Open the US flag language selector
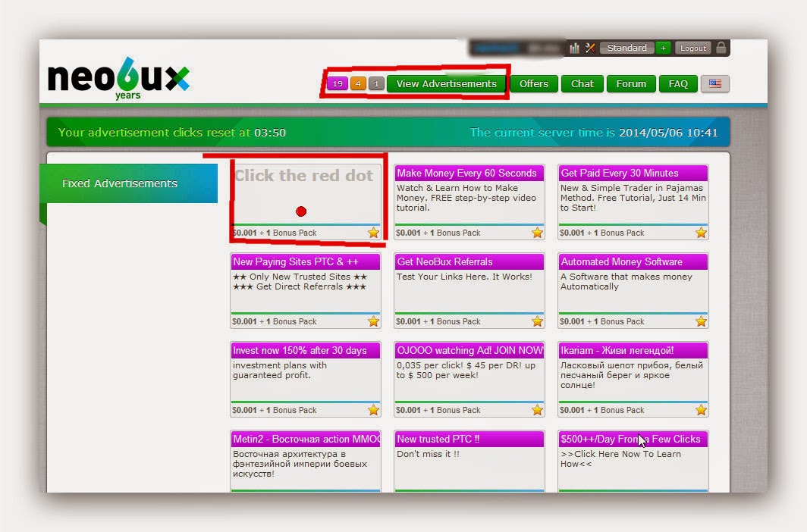 [715, 84]
